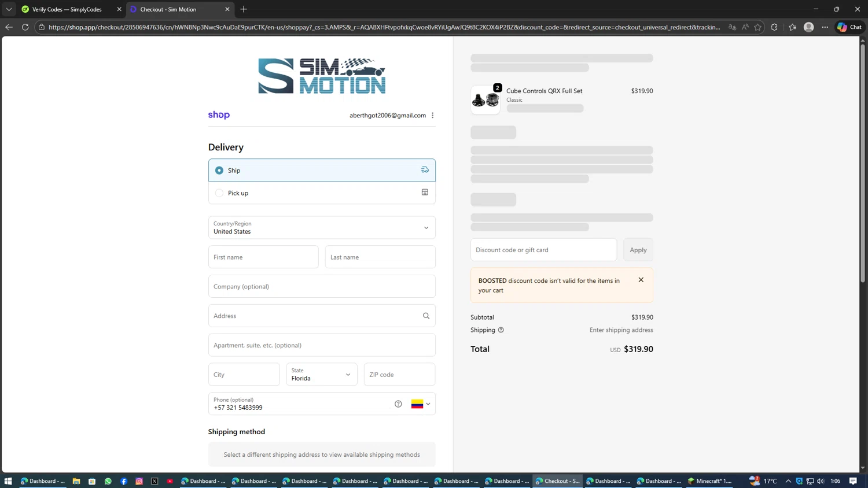
Task: Click the shipping truck icon in Ship row
Action: click(x=425, y=170)
